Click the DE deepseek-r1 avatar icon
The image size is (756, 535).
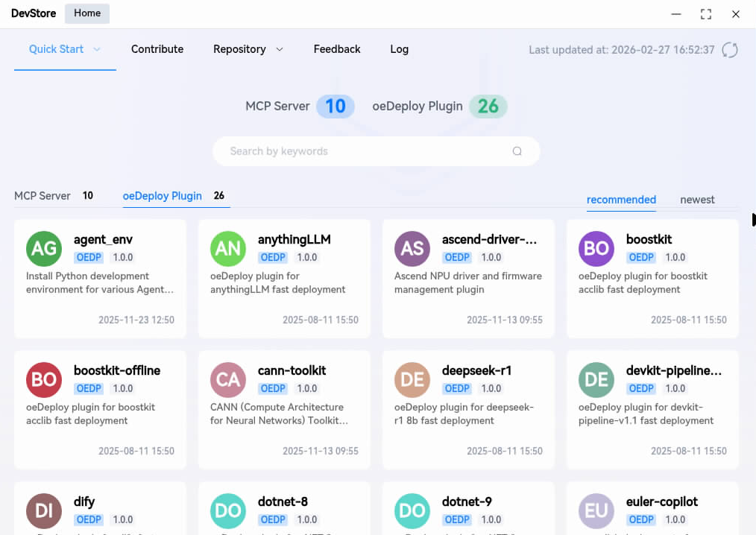coord(412,380)
